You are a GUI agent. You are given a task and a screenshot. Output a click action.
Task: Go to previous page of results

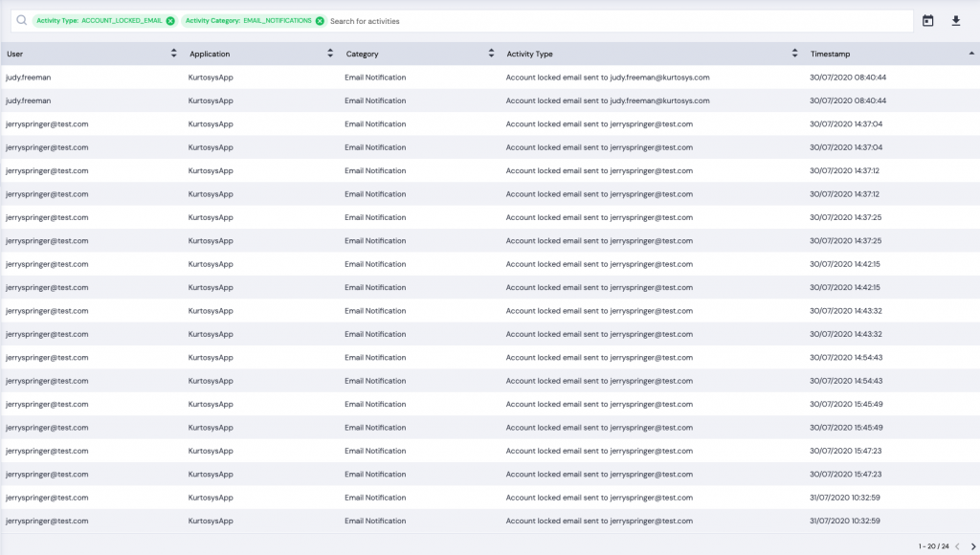click(x=957, y=546)
